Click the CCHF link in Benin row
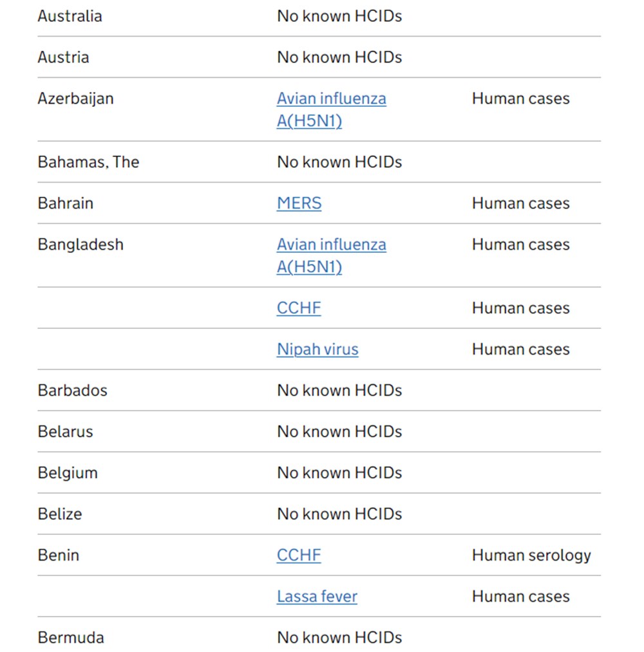Screen dimensions: 644x652 click(x=299, y=555)
